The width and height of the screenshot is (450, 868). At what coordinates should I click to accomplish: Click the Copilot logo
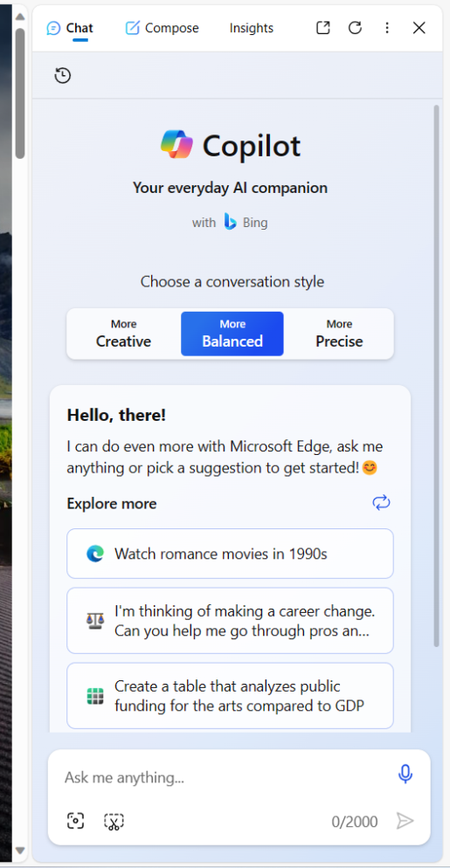[177, 145]
